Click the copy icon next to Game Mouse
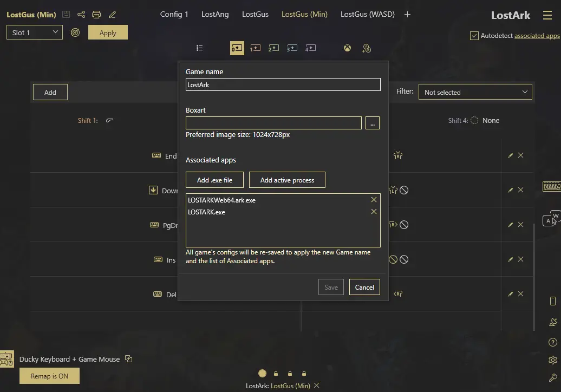The image size is (561, 392). point(128,359)
